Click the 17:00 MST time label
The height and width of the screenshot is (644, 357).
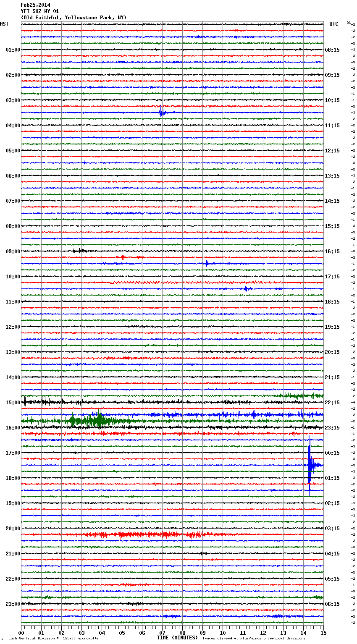tap(13, 453)
